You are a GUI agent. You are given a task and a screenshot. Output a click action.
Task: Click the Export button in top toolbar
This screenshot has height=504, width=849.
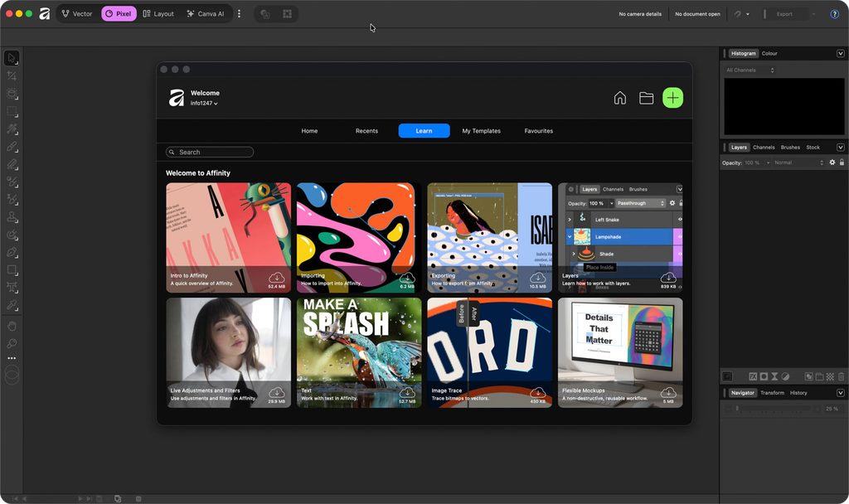click(x=784, y=14)
